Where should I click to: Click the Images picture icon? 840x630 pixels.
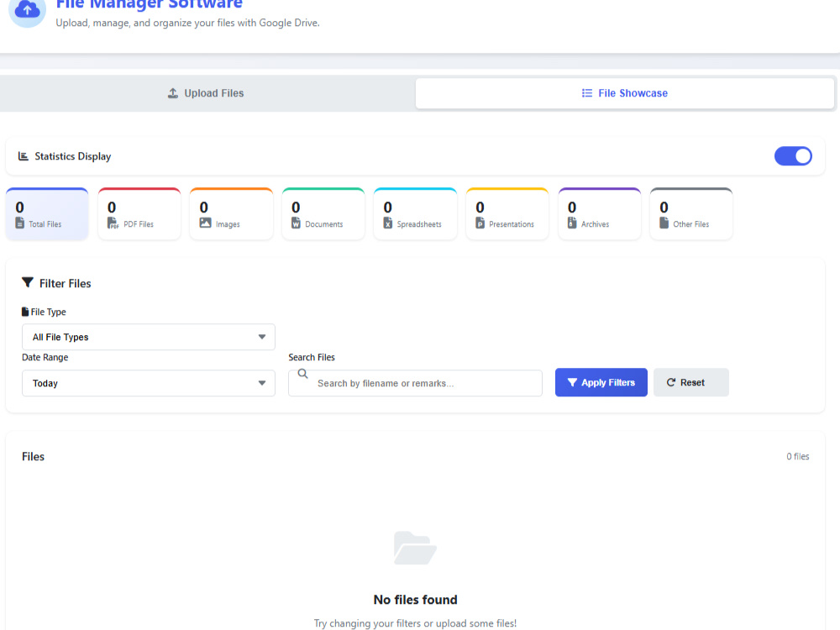click(x=205, y=223)
